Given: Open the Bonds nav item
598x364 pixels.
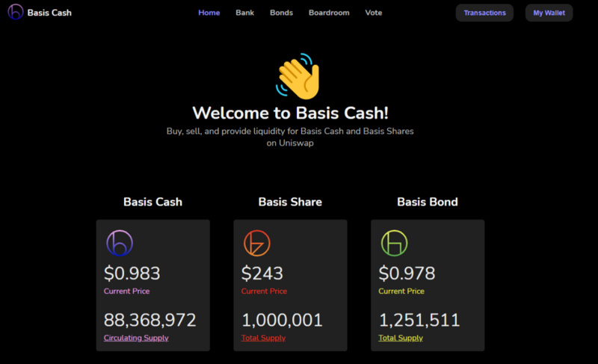Looking at the screenshot, I should click(x=282, y=13).
